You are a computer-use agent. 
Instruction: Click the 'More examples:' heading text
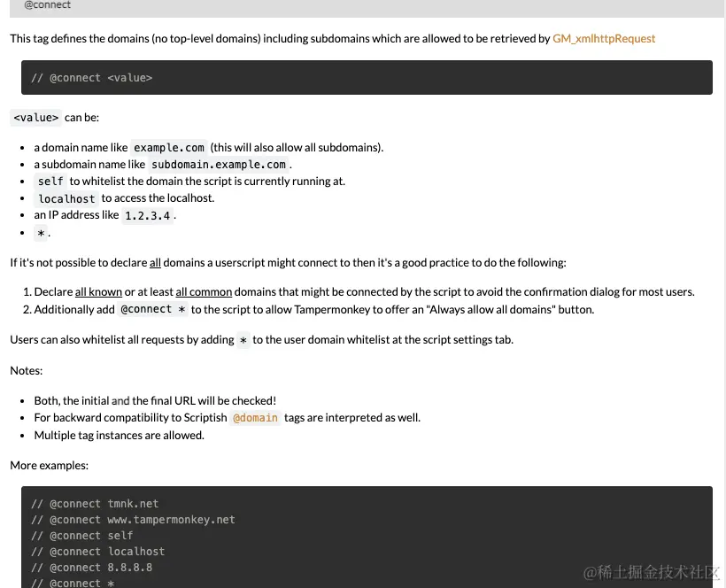49,465
